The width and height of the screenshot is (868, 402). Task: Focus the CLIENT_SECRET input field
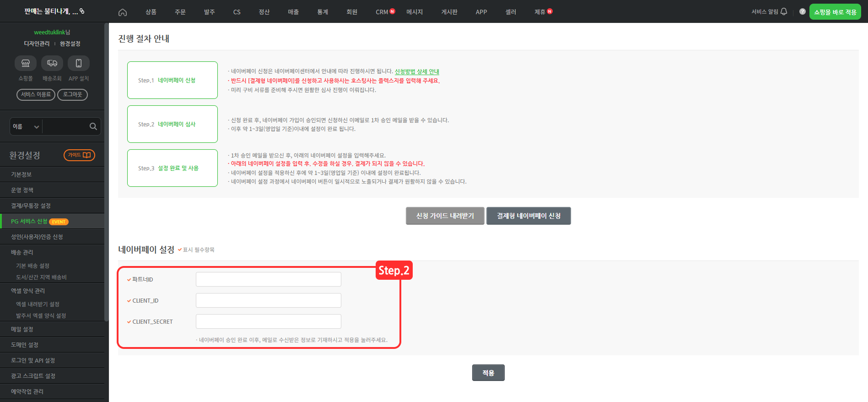point(269,321)
